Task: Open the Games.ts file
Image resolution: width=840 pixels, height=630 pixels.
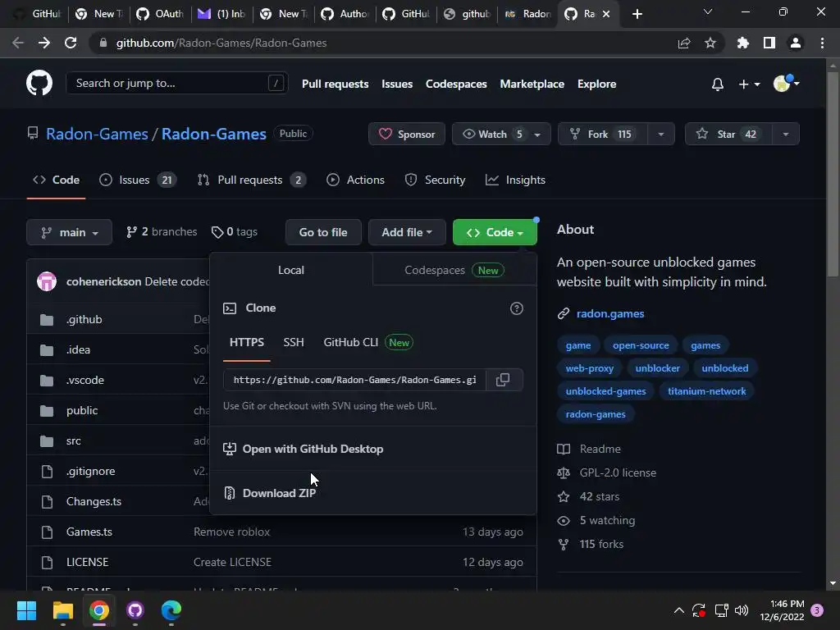Action: point(89,532)
